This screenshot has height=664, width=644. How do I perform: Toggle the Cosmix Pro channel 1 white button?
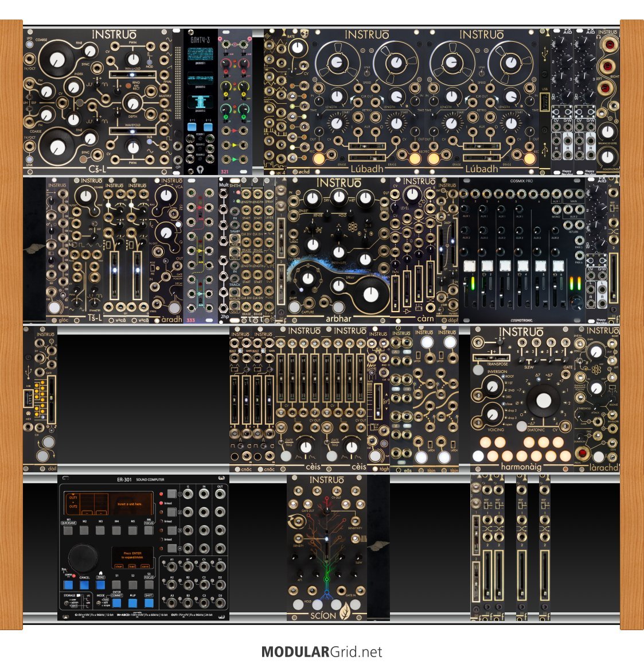(469, 266)
